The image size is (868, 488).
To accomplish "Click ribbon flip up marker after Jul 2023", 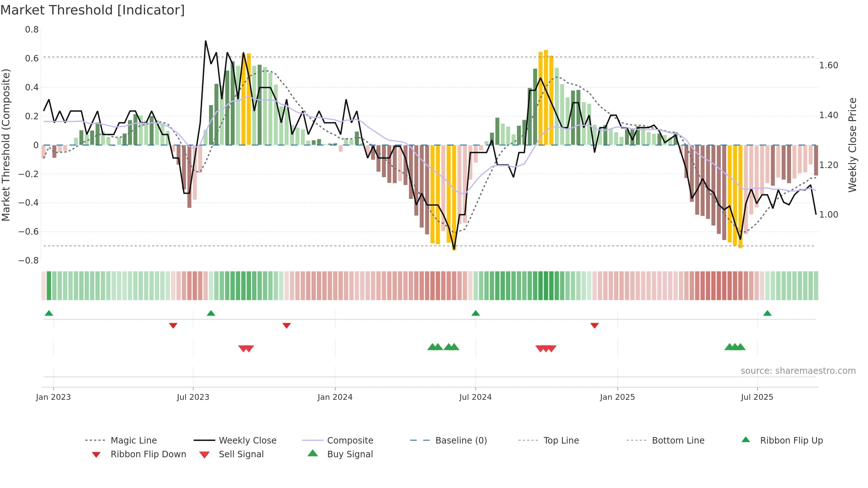I will [x=211, y=313].
